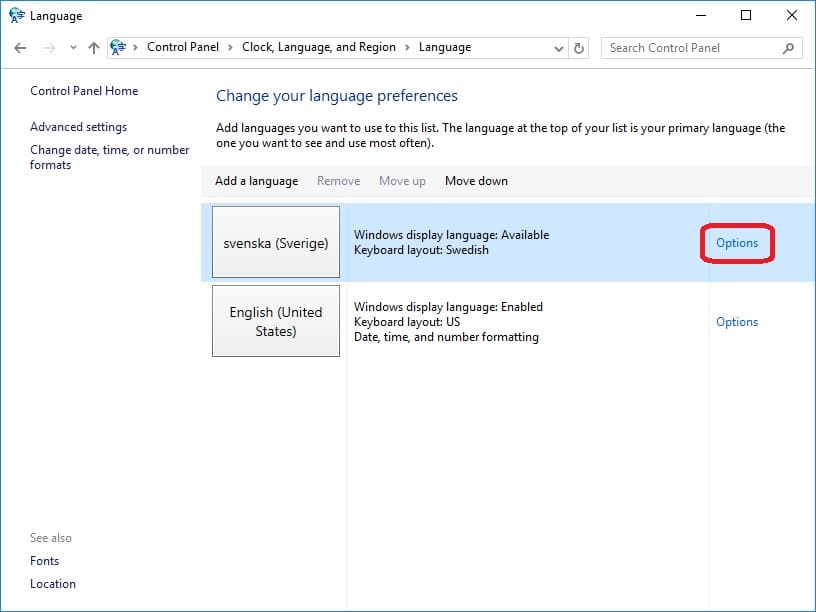Open the recent locations dropdown arrow
Viewport: 816px width, 612px height.
pos(72,47)
